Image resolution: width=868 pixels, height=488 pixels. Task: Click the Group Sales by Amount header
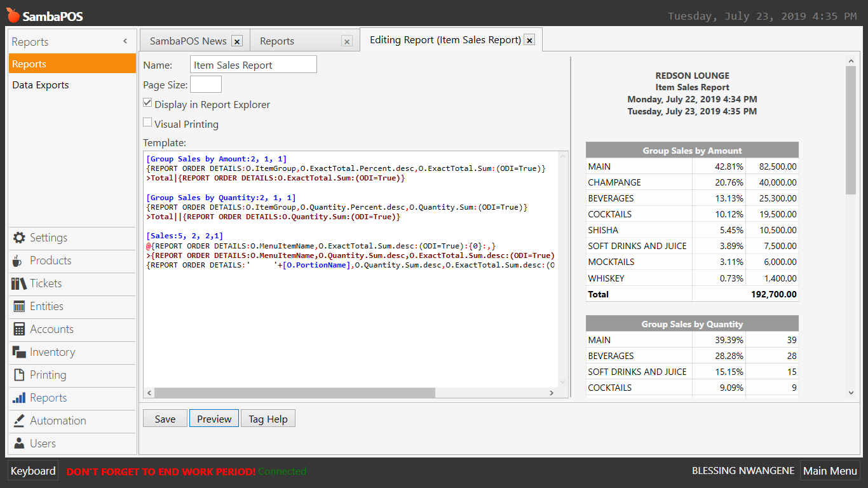(x=692, y=151)
